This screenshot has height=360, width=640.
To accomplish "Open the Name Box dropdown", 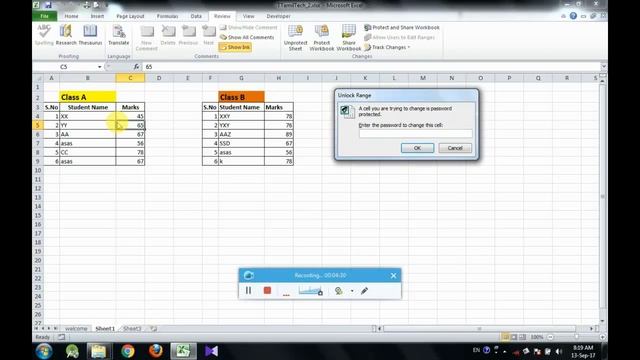I will point(100,67).
